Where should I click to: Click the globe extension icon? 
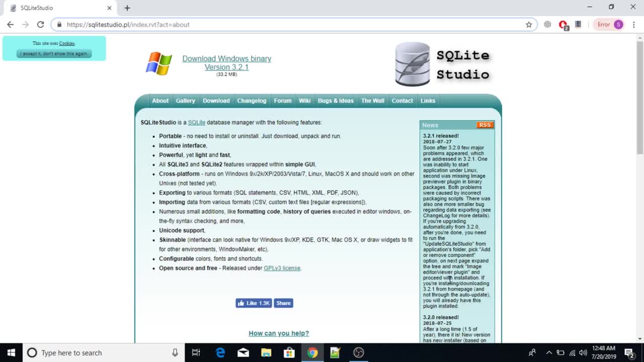(x=547, y=24)
